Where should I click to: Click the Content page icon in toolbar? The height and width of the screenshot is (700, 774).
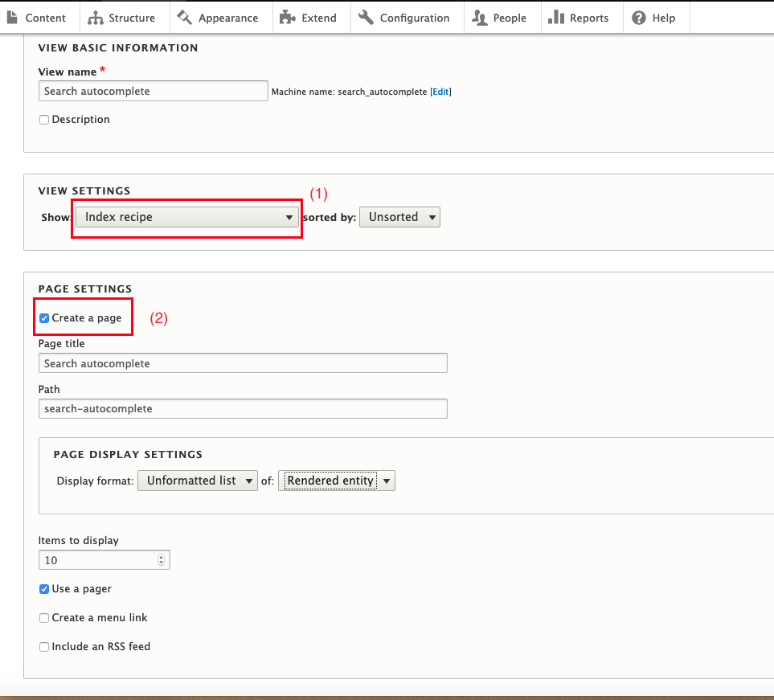coord(13,18)
